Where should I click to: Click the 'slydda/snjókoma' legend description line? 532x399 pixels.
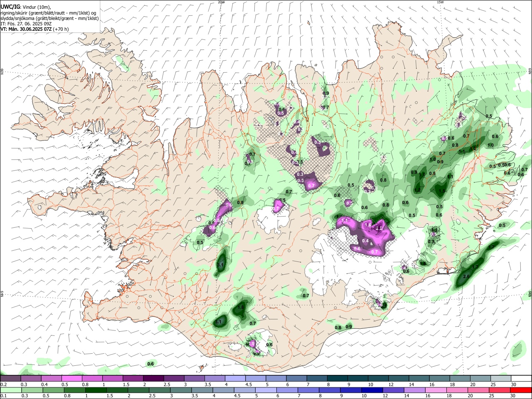[x=49, y=18]
